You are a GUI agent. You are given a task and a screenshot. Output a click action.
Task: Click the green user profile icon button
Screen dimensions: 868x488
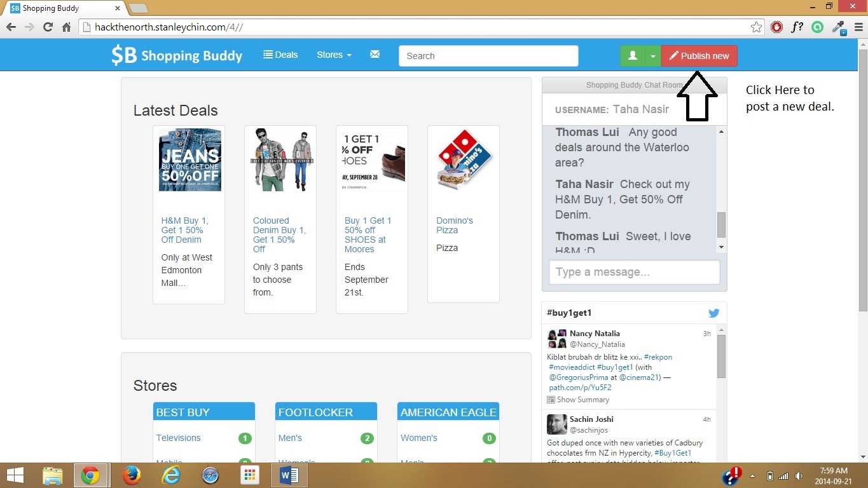[x=633, y=56]
